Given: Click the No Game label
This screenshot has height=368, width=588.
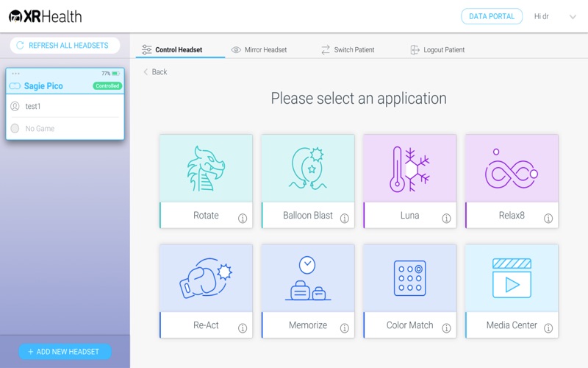Looking at the screenshot, I should 40,128.
